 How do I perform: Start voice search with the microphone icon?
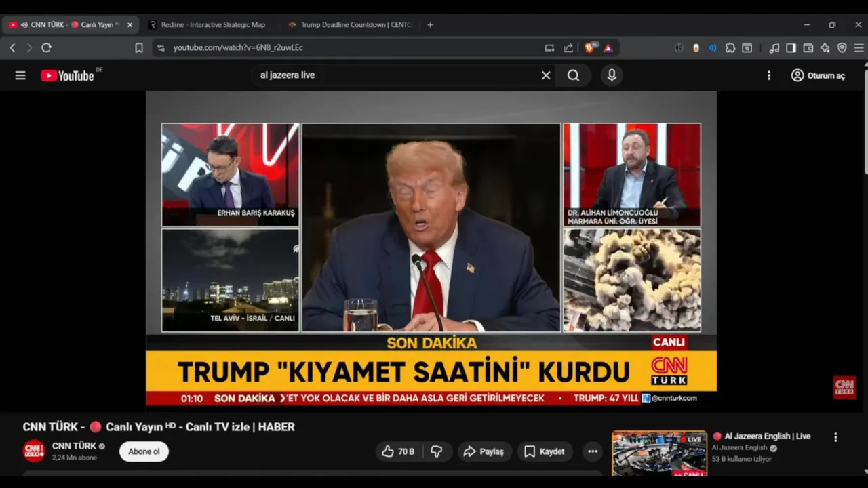(612, 75)
